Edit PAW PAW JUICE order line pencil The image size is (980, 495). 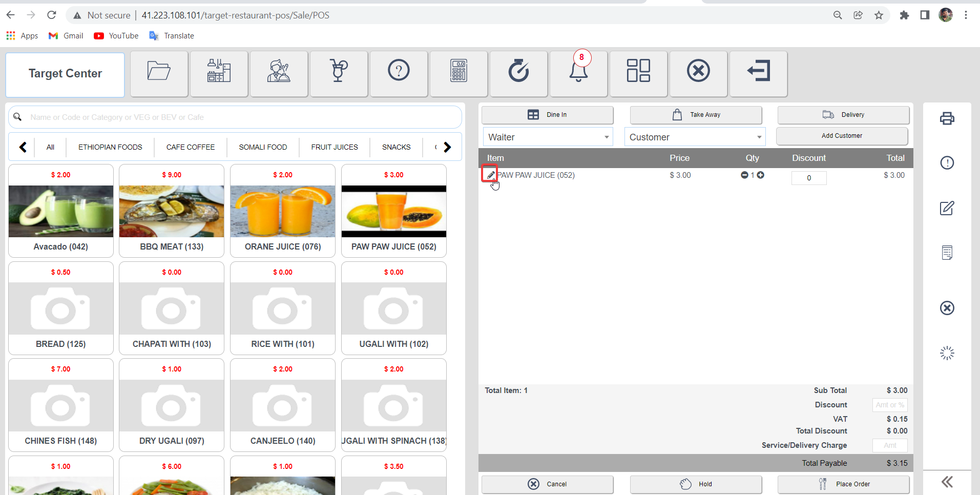pos(490,175)
